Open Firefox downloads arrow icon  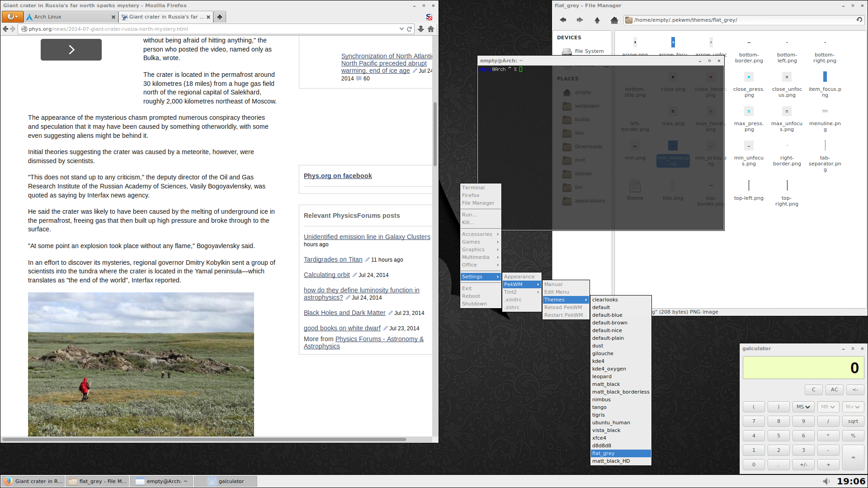(x=421, y=29)
